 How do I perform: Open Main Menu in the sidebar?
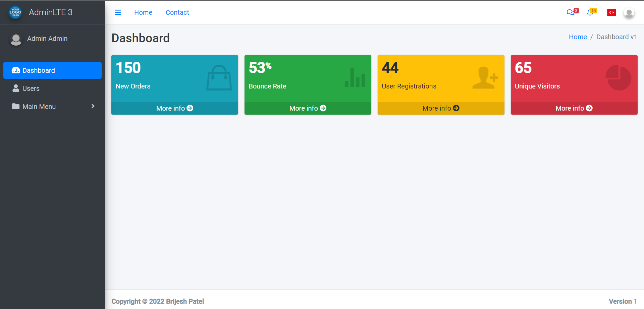(52, 107)
